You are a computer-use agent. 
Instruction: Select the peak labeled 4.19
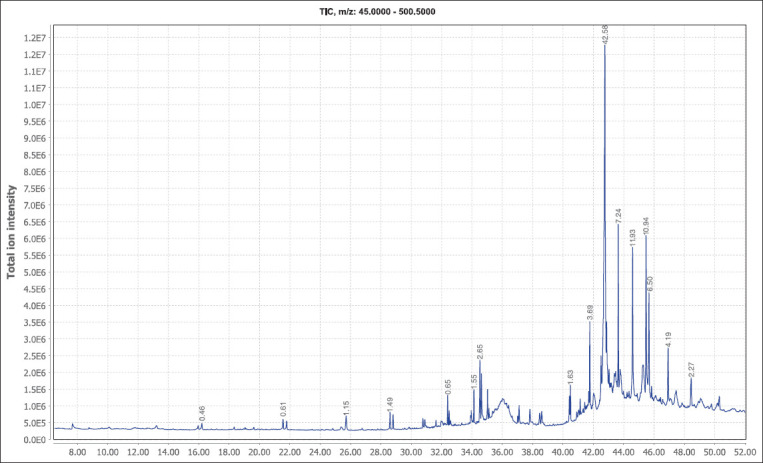668,339
